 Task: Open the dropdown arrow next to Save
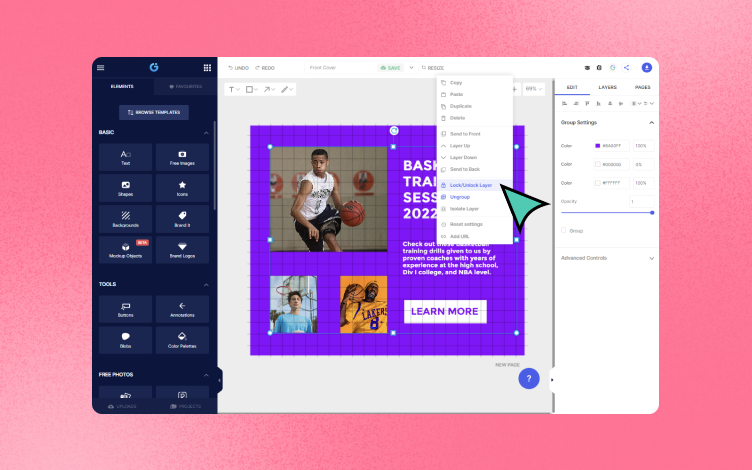pos(411,68)
